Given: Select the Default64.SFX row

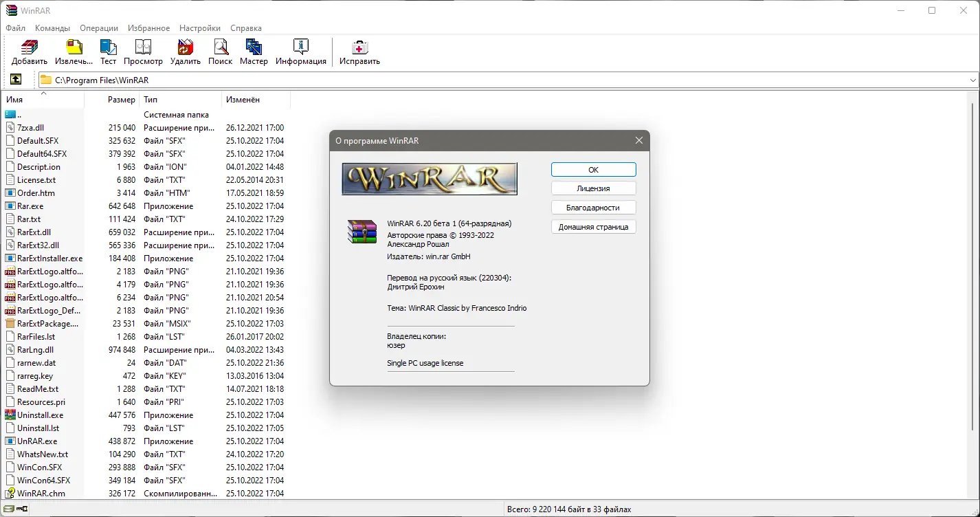Looking at the screenshot, I should pos(145,153).
